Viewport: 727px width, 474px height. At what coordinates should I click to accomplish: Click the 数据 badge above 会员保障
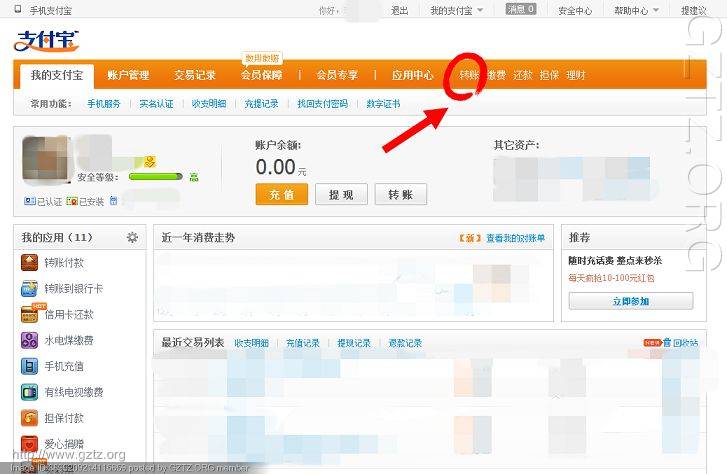pos(262,58)
